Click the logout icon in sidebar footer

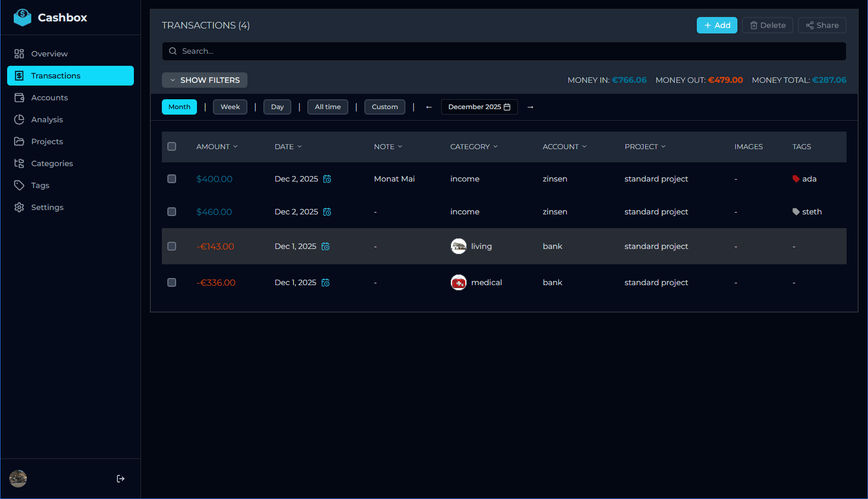121,479
